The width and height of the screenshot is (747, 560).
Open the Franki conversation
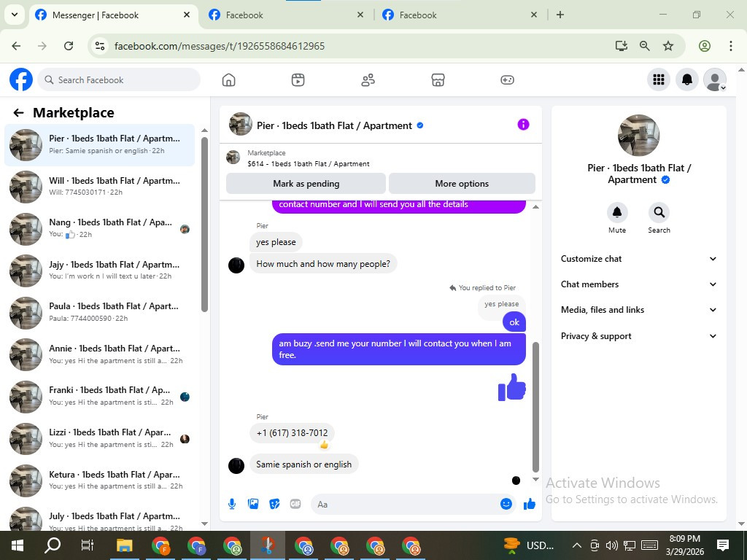[x=99, y=396]
